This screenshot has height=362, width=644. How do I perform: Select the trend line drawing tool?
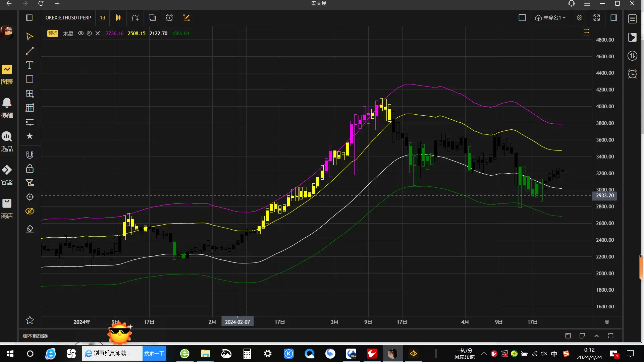(30, 51)
